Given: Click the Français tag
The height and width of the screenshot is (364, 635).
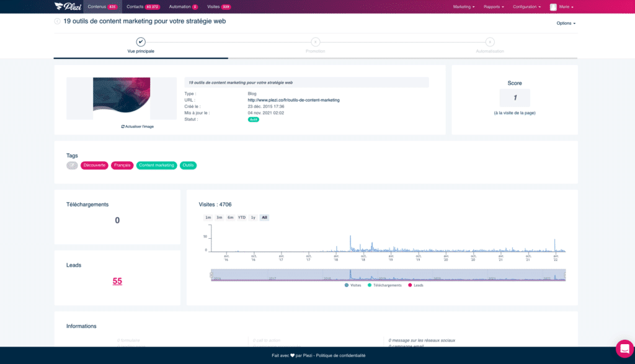Looking at the screenshot, I should pyautogui.click(x=122, y=165).
